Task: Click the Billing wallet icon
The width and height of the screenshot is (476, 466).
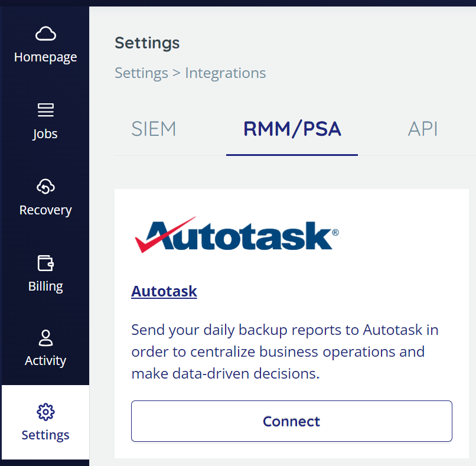Action: coord(45,263)
